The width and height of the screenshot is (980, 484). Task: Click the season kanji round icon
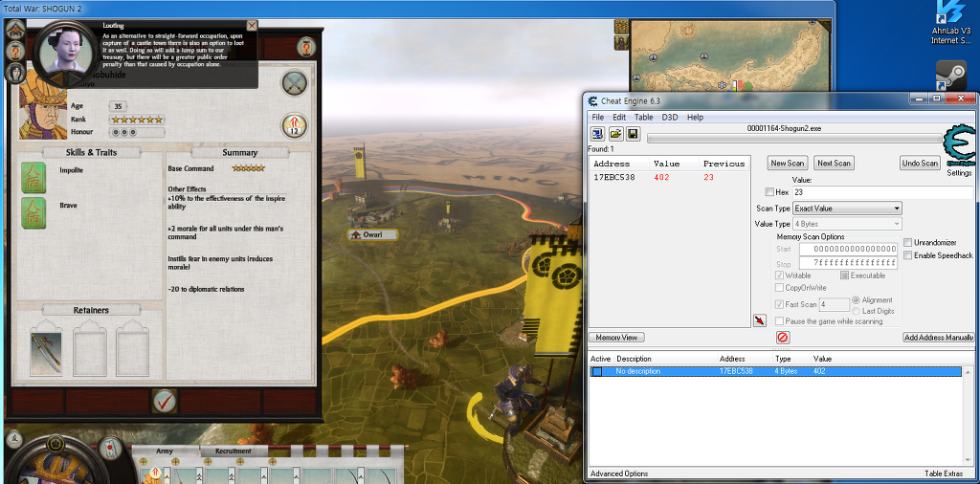pyautogui.click(x=13, y=440)
